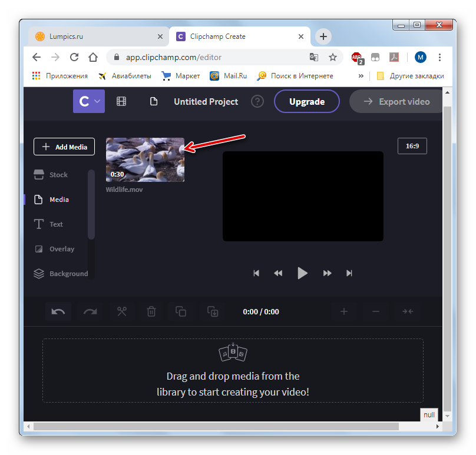This screenshot has height=455, width=476.
Task: Click the redo arrow icon
Action: click(90, 311)
